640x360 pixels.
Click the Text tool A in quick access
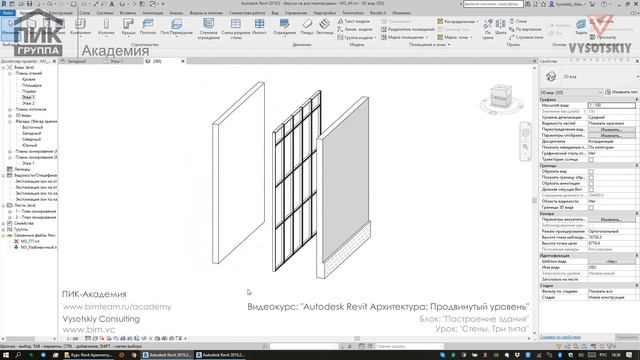click(112, 4)
